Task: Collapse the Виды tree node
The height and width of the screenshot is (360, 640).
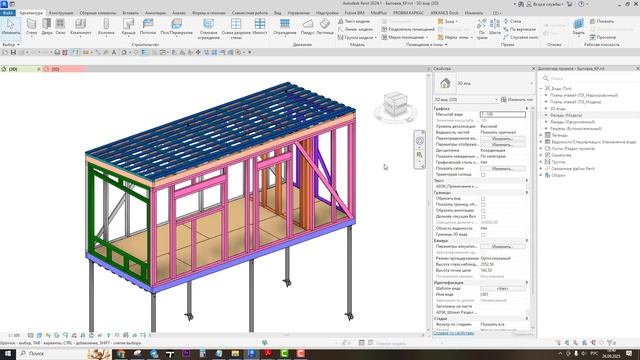Action: 541,88
